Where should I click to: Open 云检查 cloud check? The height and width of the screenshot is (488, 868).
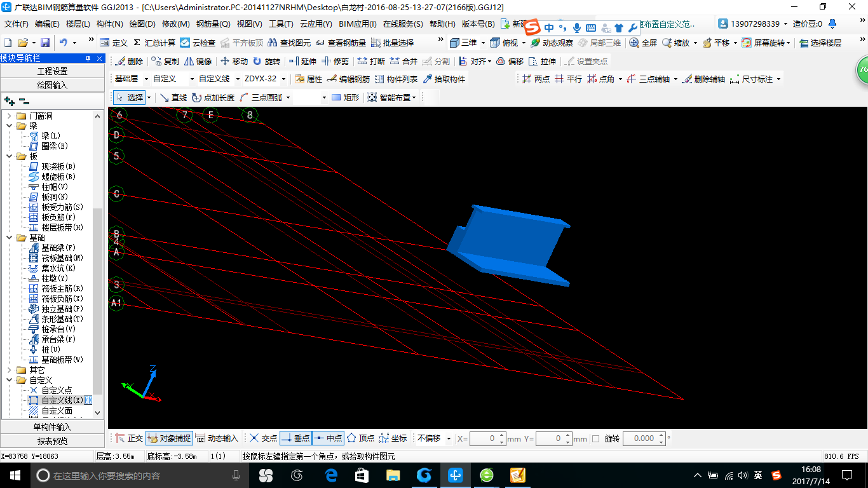coord(198,43)
